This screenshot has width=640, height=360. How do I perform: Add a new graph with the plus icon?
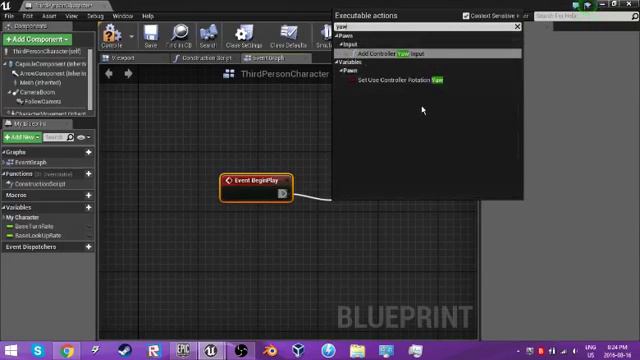pos(89,152)
